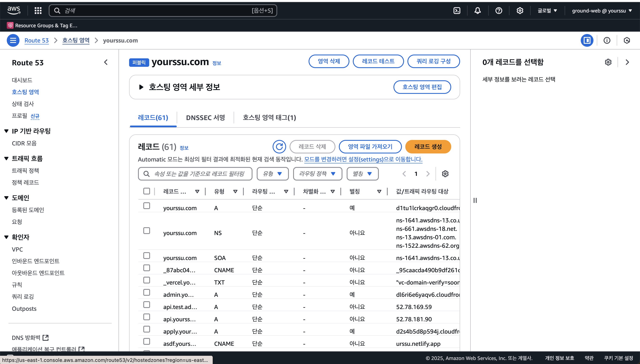Open the notifications bell
Screen dimensions: 640x364
pyautogui.click(x=477, y=11)
